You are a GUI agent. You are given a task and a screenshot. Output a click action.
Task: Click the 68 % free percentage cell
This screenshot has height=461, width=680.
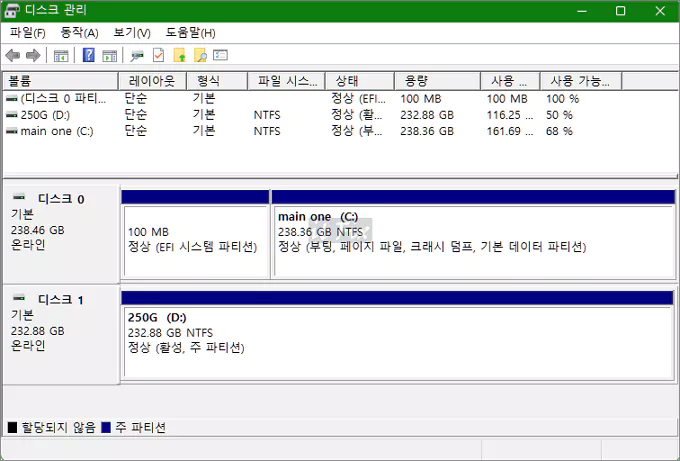click(x=559, y=131)
